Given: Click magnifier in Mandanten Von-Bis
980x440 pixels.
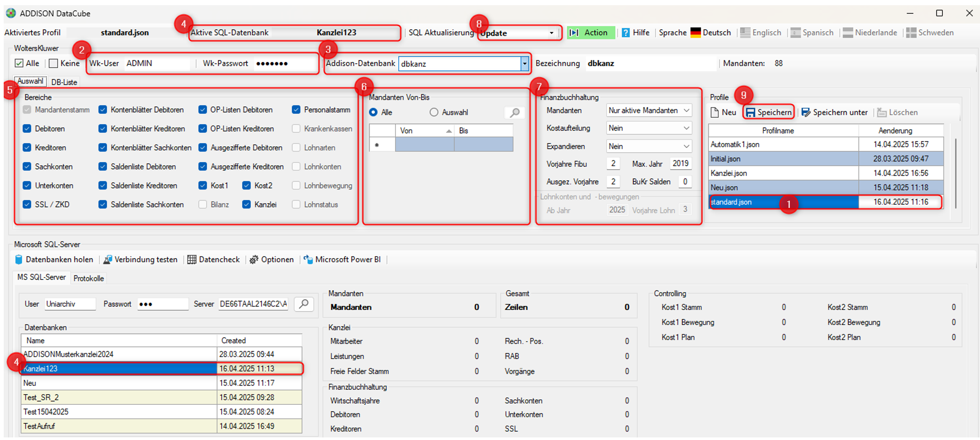Looking at the screenshot, I should tap(514, 113).
